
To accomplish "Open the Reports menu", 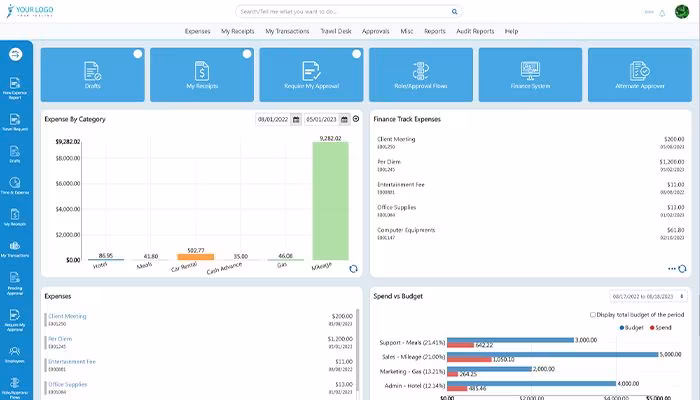I will [435, 31].
